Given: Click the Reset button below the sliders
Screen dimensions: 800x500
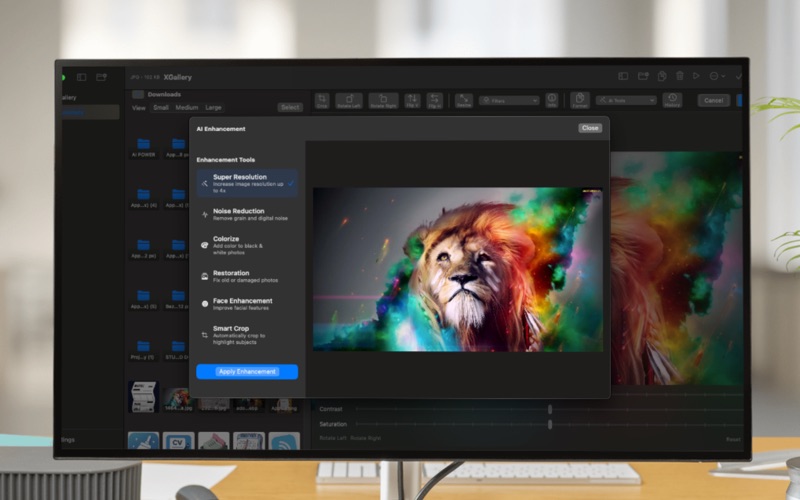Looking at the screenshot, I should pos(733,439).
